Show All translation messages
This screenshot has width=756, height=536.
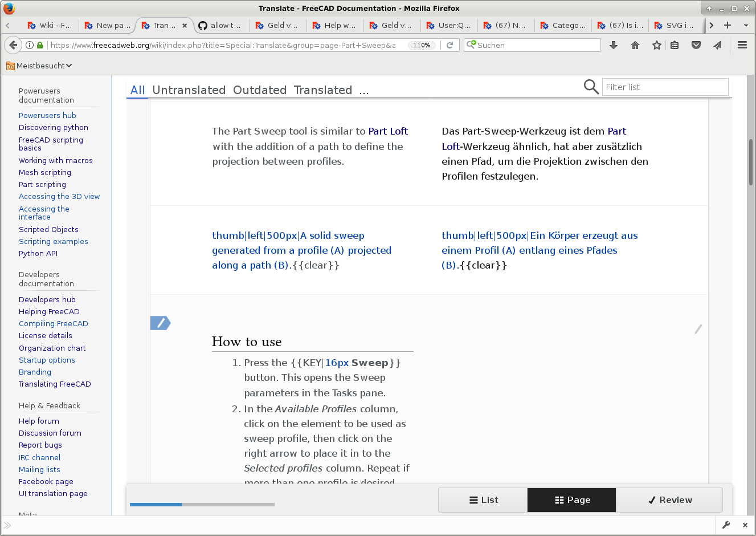click(137, 90)
